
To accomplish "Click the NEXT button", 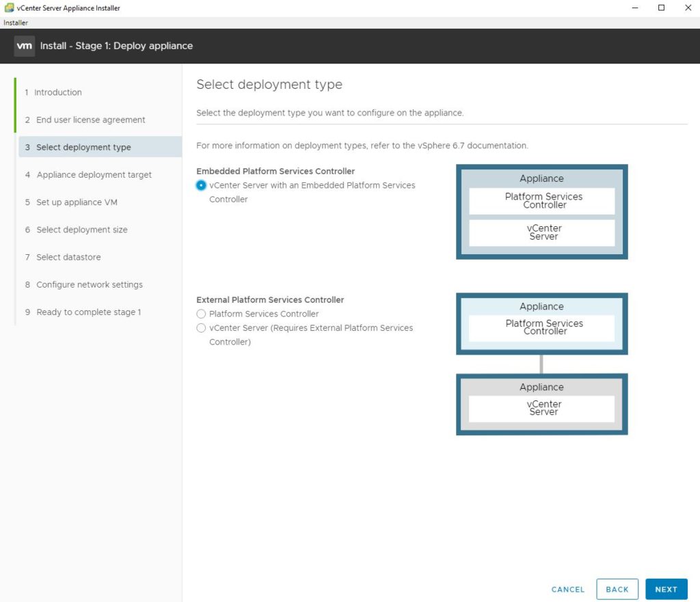I will (x=666, y=589).
